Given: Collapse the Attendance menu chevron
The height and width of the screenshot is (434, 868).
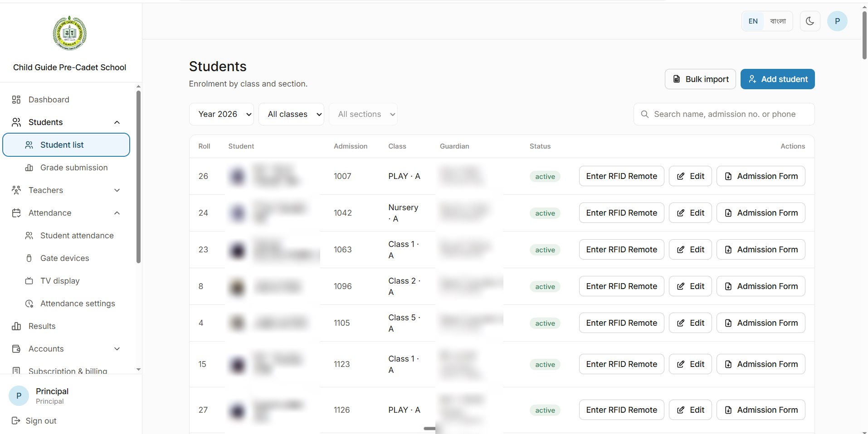Looking at the screenshot, I should [x=117, y=213].
